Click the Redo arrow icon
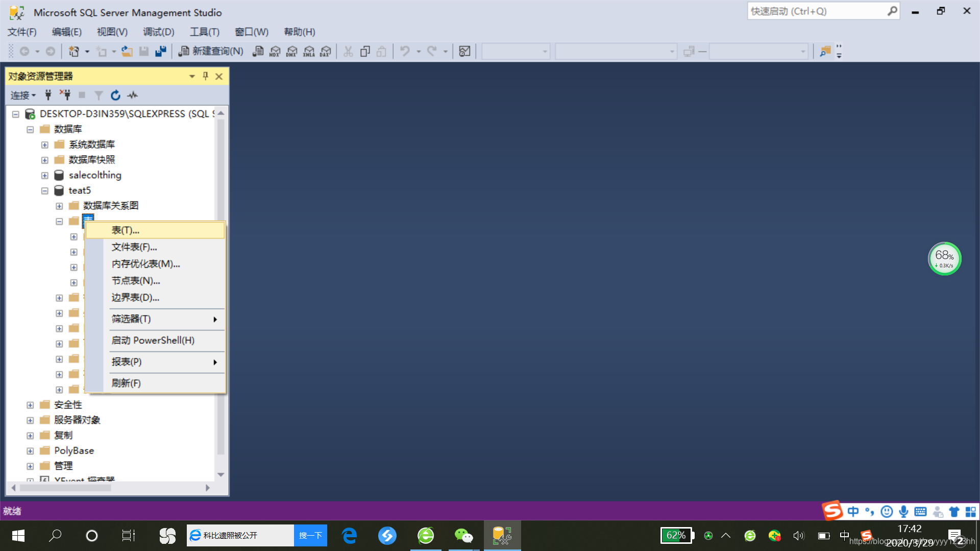Viewport: 980px width, 551px height. click(x=432, y=51)
